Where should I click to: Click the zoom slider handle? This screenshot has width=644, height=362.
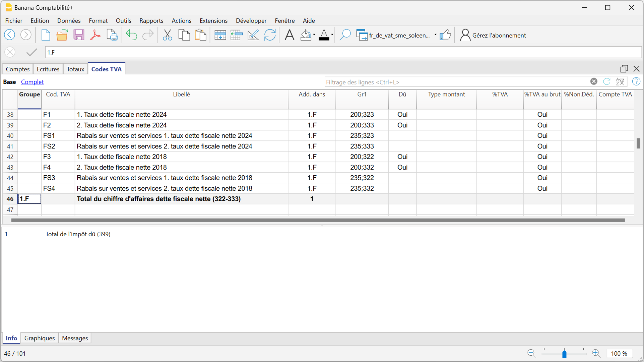pos(564,354)
